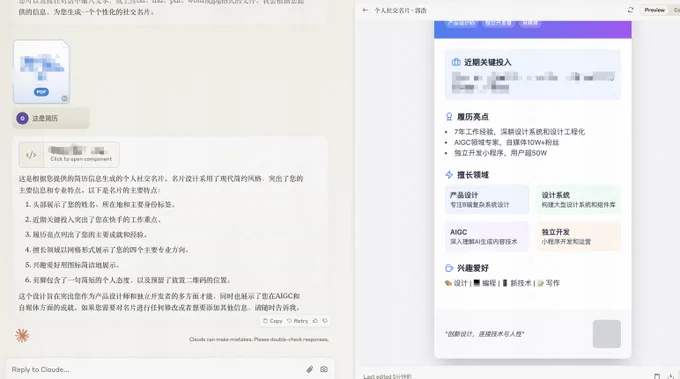Open the code component card
This screenshot has height=379, width=680.
69,154
